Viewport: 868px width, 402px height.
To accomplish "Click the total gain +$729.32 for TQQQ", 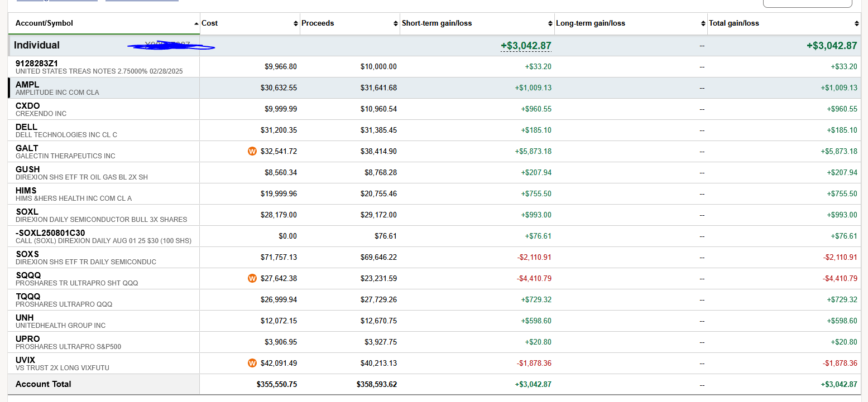I will pyautogui.click(x=842, y=299).
